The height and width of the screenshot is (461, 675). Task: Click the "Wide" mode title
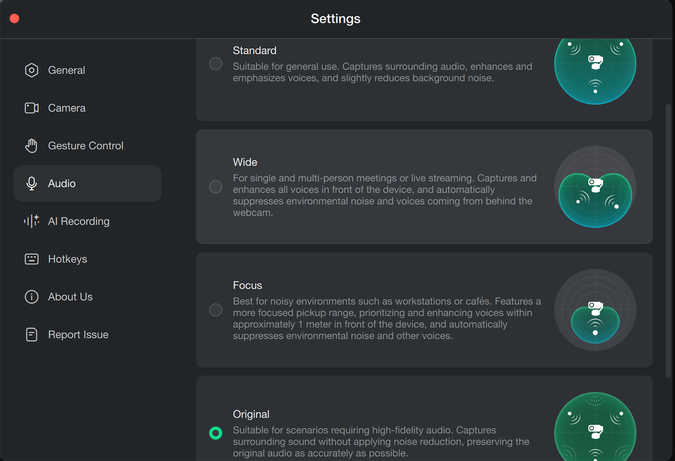245,162
